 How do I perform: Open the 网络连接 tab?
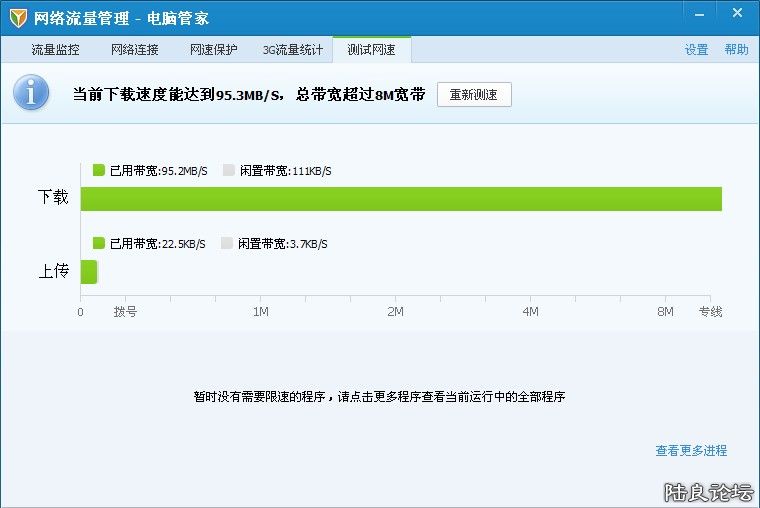tap(135, 49)
